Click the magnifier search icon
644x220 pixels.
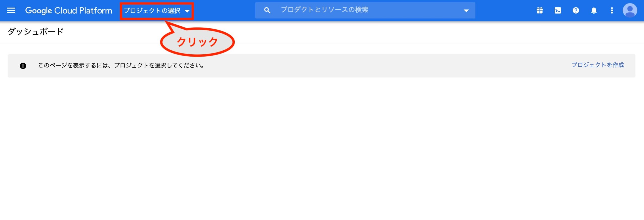267,10
